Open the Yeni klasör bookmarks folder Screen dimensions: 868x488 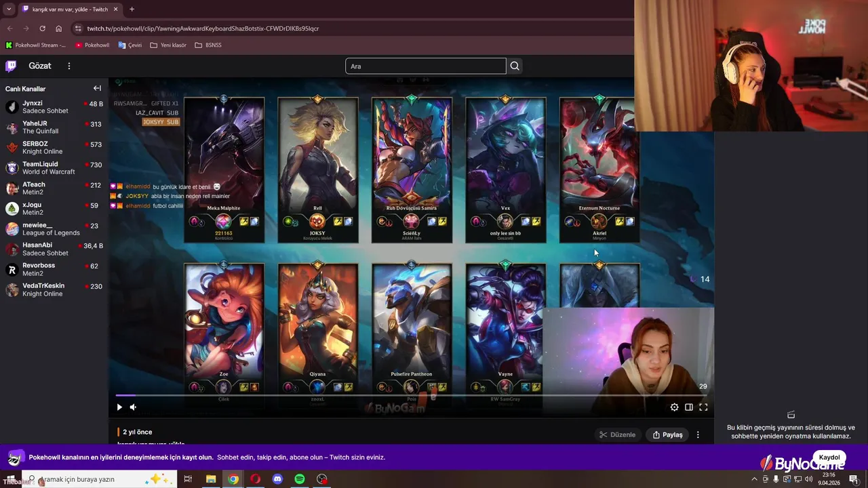[168, 45]
